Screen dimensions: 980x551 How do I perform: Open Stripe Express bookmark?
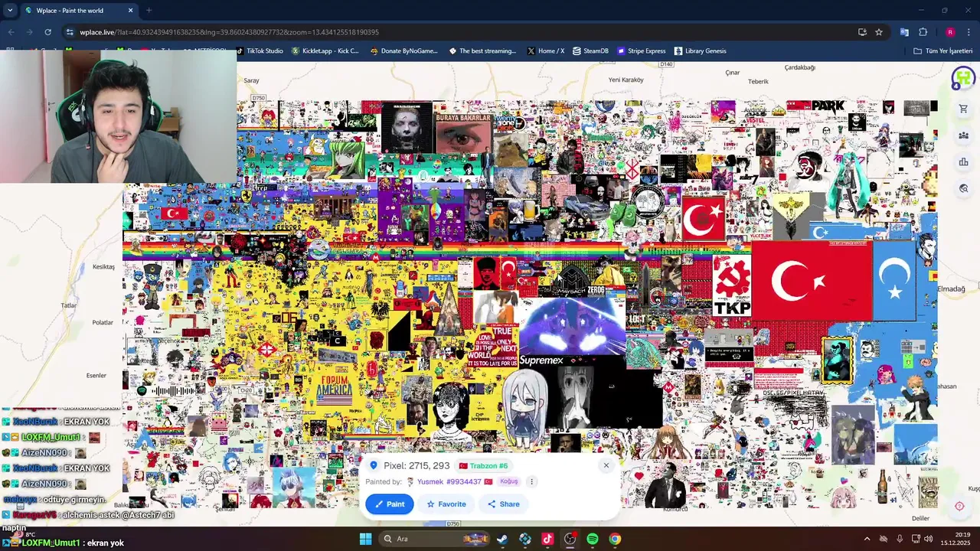[x=642, y=51]
